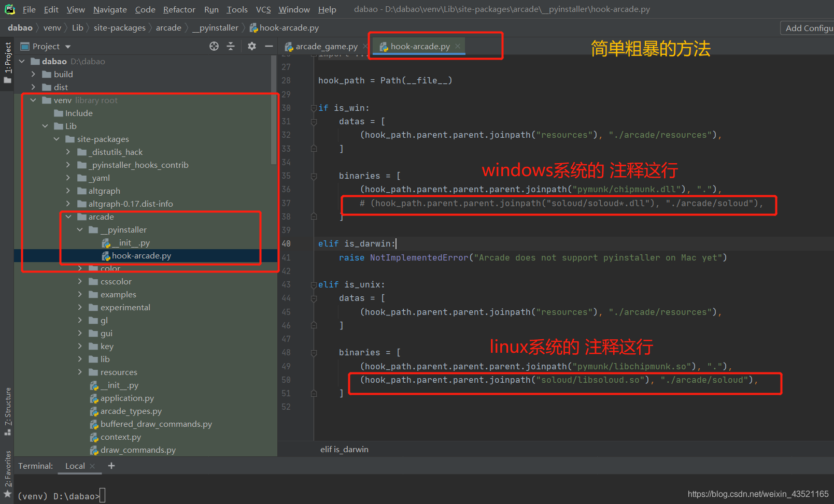834x504 pixels.
Task: Collapse All folders via the Project toolbar icon
Action: click(231, 46)
